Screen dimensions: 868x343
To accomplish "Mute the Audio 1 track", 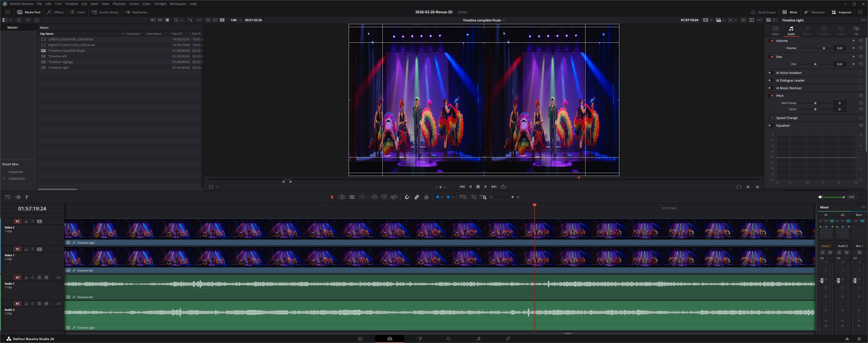I will click(x=46, y=278).
